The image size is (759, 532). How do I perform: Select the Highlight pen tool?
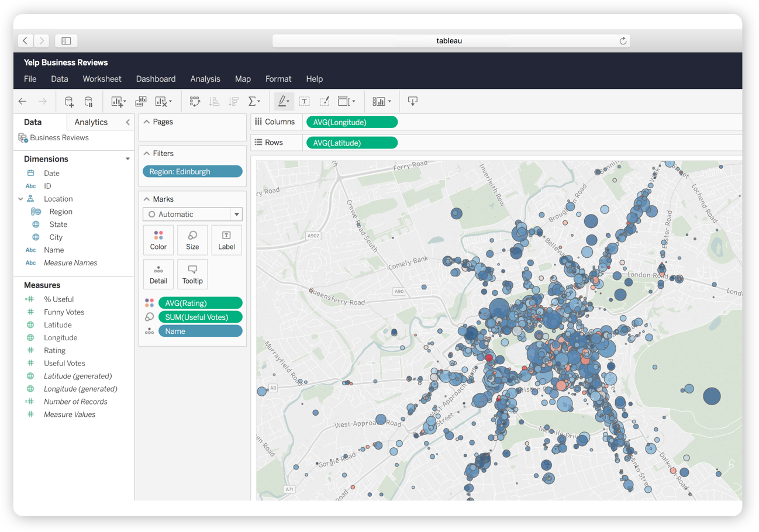(284, 102)
